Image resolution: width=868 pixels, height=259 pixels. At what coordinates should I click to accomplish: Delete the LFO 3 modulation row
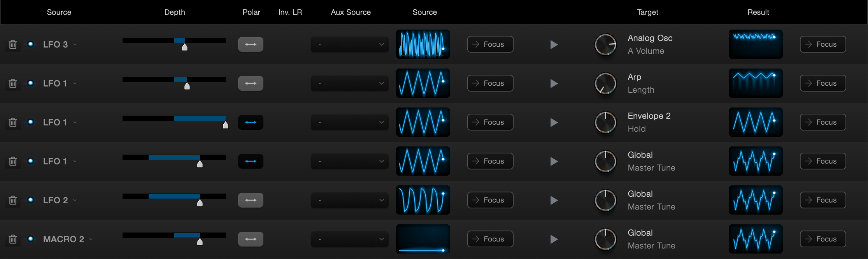coord(13,44)
